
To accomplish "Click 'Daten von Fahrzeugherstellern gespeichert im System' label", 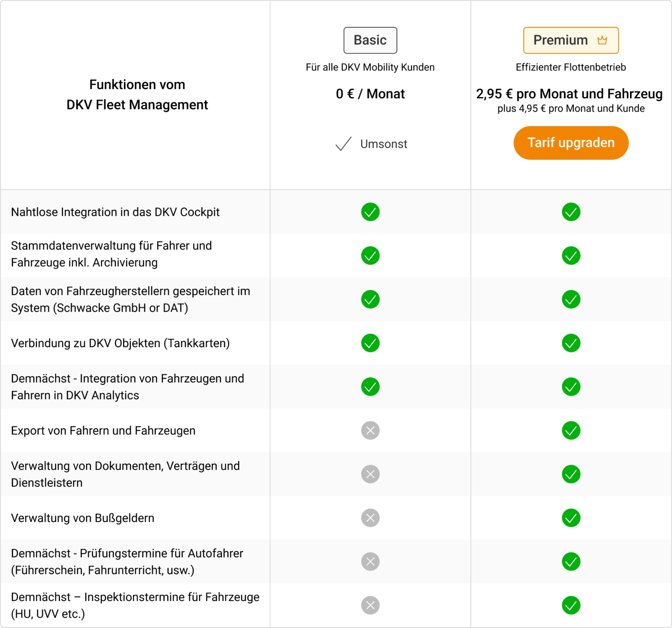I will [x=131, y=299].
